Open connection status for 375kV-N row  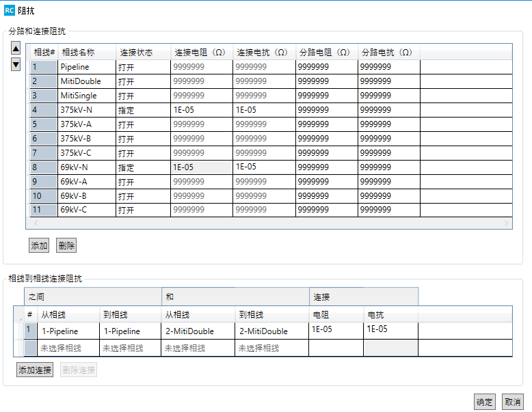143,110
